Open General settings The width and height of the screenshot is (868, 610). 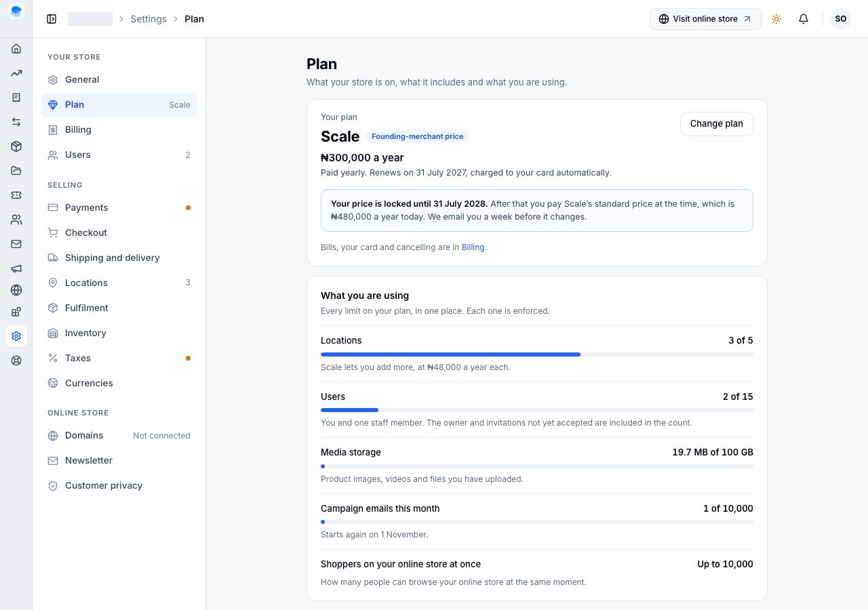119,80
